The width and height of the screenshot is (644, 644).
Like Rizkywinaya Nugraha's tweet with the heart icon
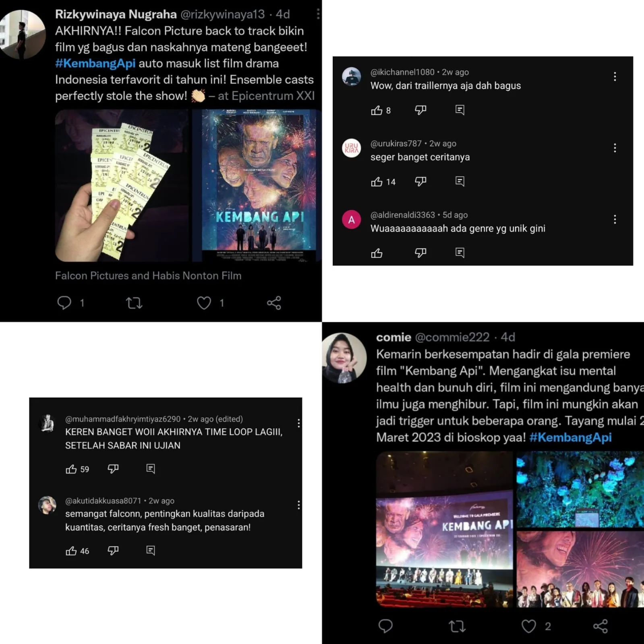[204, 303]
